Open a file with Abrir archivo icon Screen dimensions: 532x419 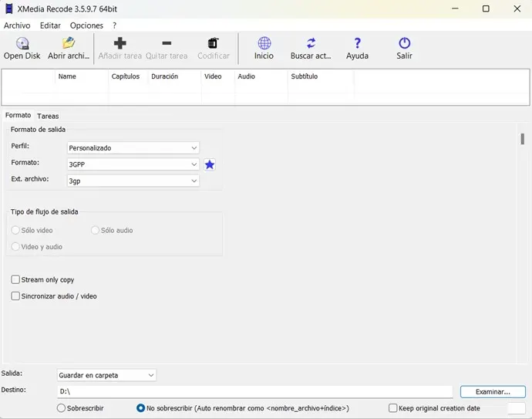click(x=69, y=43)
